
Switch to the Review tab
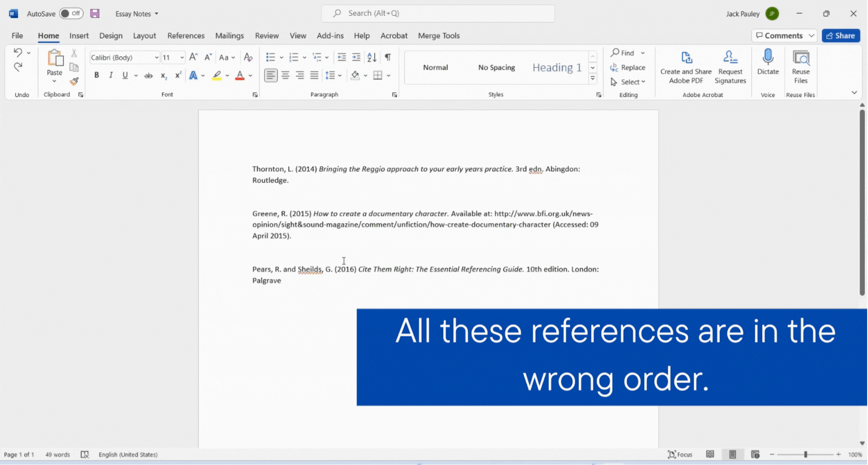pos(267,36)
